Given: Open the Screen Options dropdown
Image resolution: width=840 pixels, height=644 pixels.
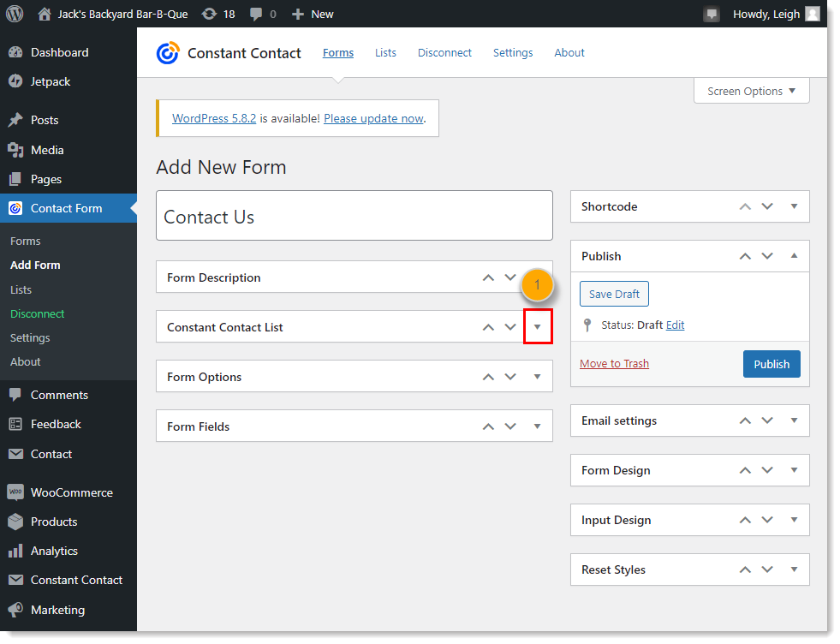Looking at the screenshot, I should click(751, 91).
